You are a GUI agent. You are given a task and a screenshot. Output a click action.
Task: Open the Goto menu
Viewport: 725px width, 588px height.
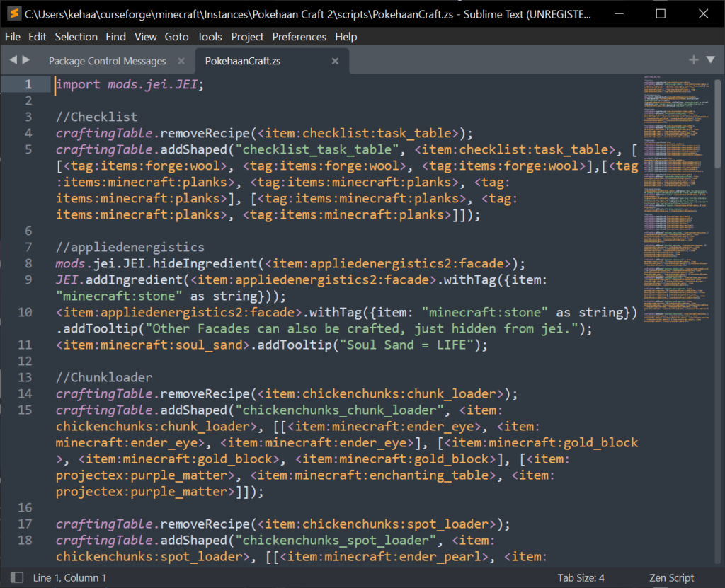[176, 37]
